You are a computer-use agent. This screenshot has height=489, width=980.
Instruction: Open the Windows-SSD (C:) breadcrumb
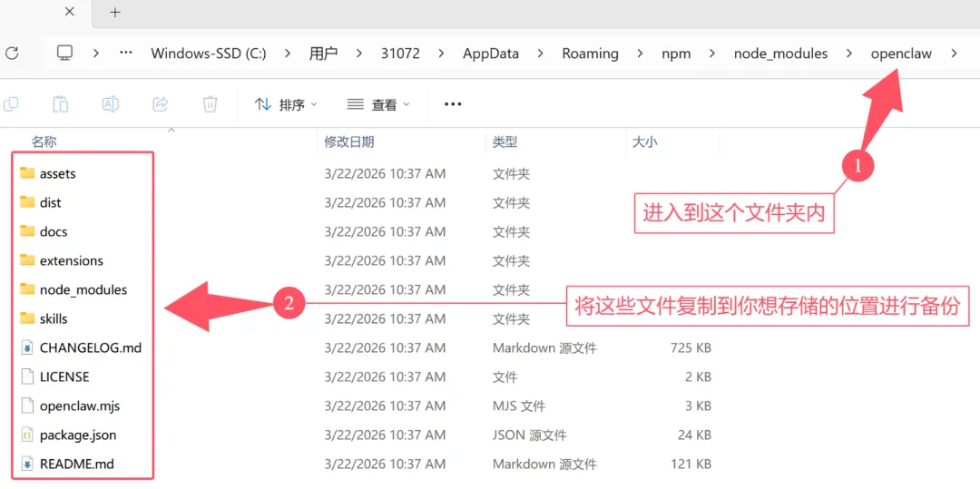(209, 54)
